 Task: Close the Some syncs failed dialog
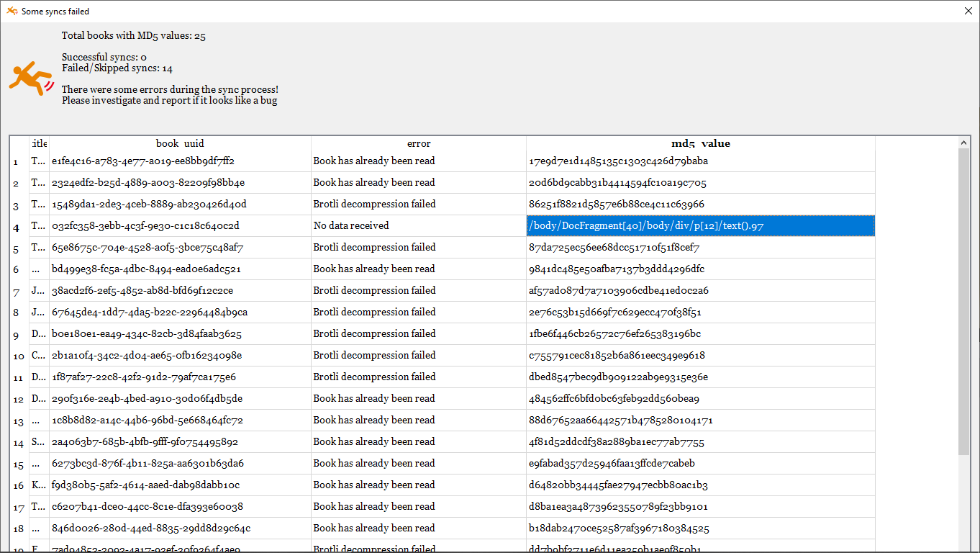[968, 11]
